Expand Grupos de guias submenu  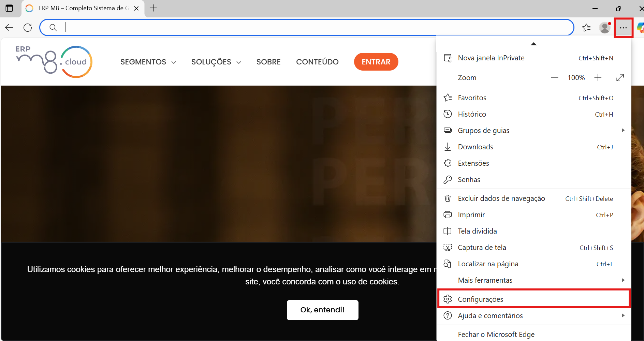click(533, 131)
